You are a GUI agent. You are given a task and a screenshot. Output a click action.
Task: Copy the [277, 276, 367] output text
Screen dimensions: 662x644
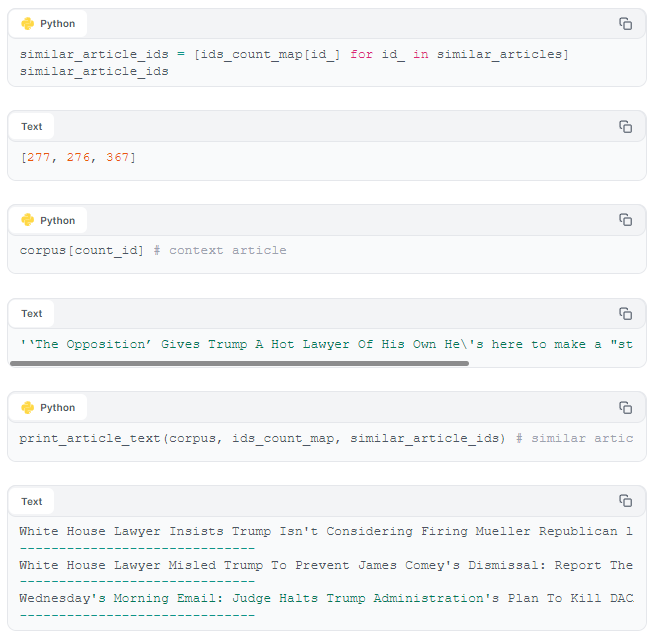[625, 127]
